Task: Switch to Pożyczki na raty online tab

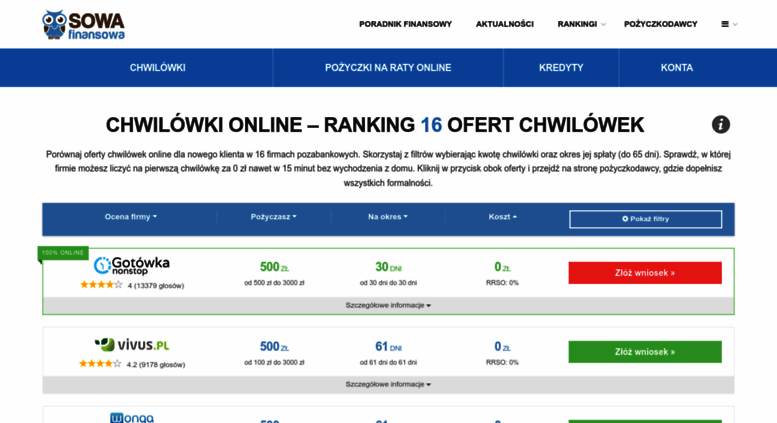Action: [388, 68]
